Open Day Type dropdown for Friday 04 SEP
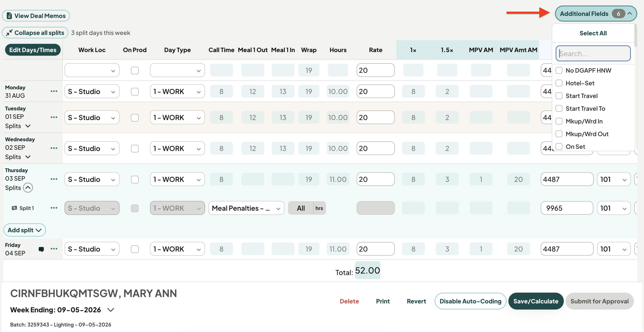The height and width of the screenshot is (332, 644). click(x=177, y=249)
